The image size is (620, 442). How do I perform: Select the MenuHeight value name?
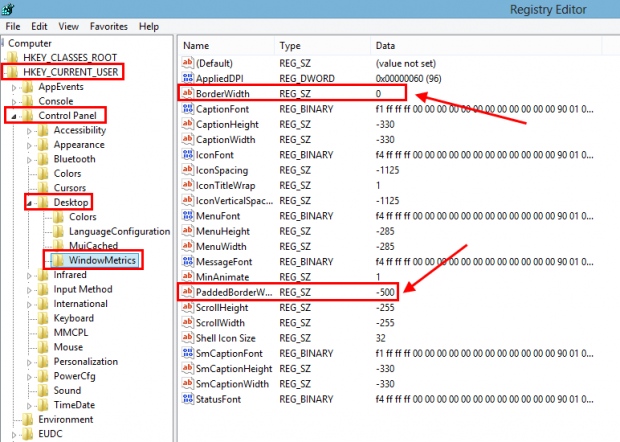point(223,231)
